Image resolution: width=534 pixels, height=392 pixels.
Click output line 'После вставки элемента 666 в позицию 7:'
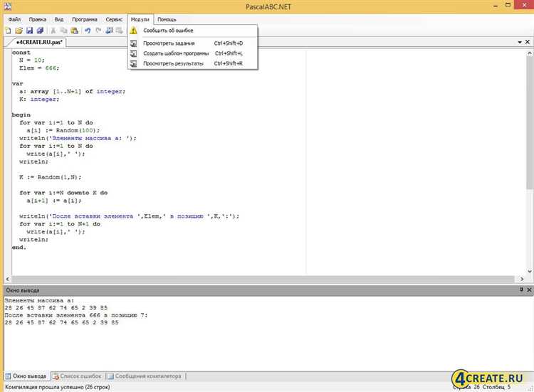tap(76, 315)
